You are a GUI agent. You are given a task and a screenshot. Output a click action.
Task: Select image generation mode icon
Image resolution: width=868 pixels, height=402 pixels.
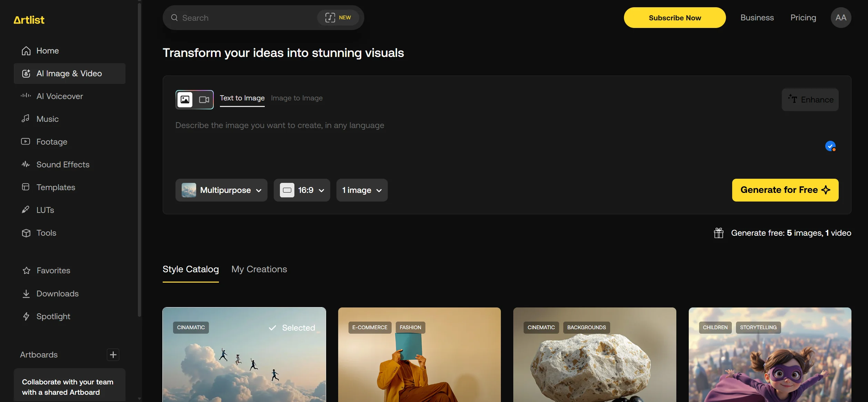pyautogui.click(x=185, y=100)
